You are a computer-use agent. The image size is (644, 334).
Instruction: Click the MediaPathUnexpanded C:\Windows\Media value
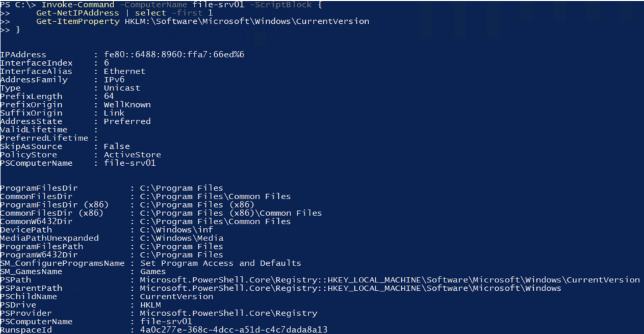click(181, 238)
